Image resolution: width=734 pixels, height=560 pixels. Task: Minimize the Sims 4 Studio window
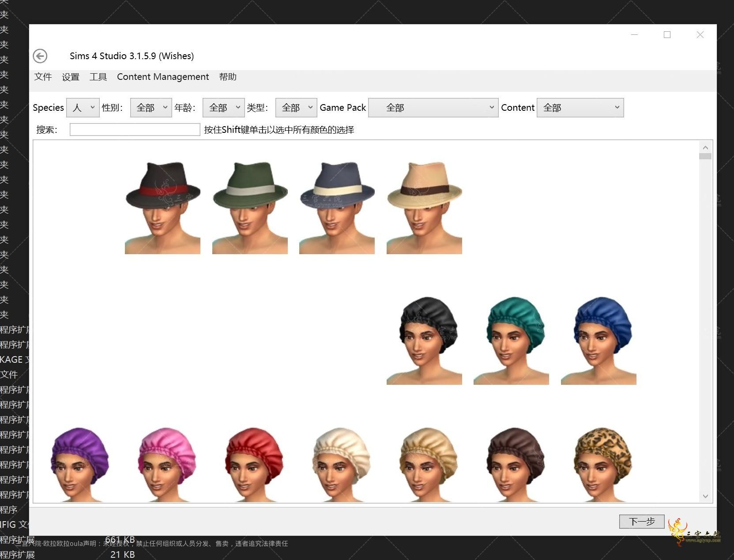(635, 34)
